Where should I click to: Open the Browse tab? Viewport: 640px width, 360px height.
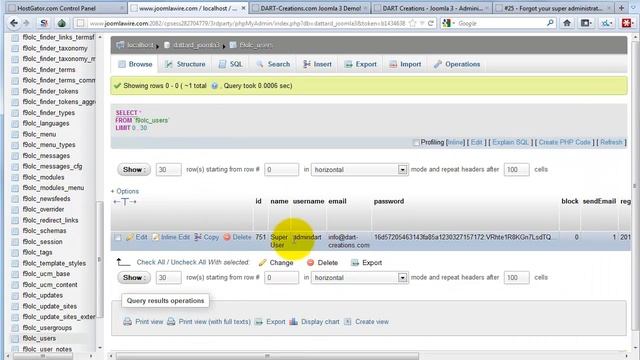coord(135,64)
